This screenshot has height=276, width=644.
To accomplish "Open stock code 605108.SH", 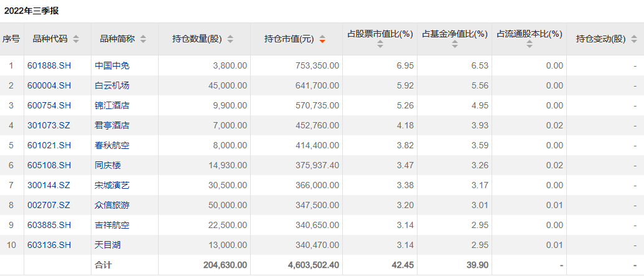I will pos(49,165).
